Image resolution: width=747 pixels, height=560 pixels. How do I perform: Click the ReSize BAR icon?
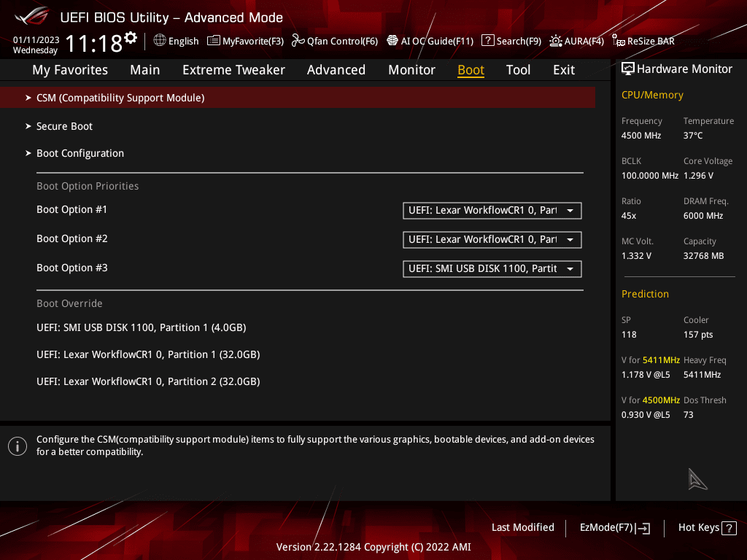[x=619, y=41]
